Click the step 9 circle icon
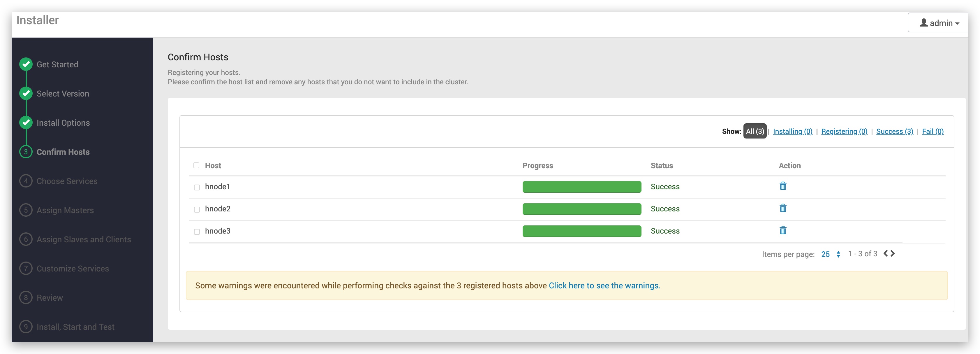 (26, 327)
